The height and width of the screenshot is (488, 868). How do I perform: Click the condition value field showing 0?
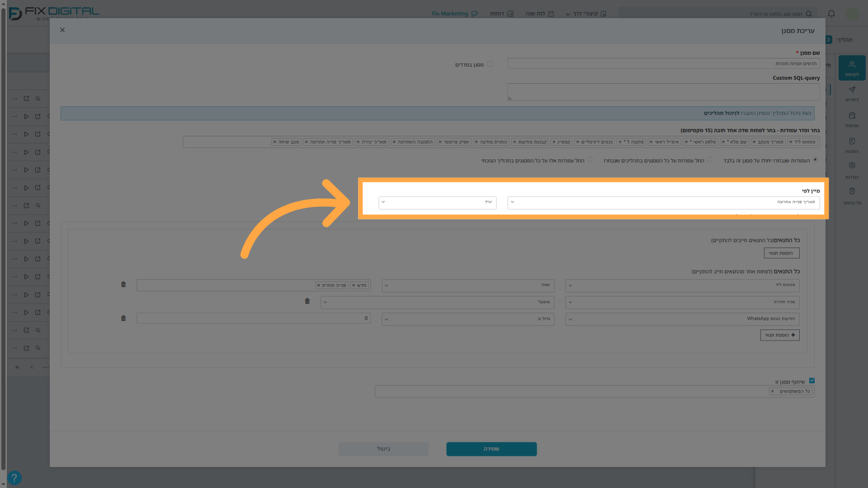[x=254, y=318]
